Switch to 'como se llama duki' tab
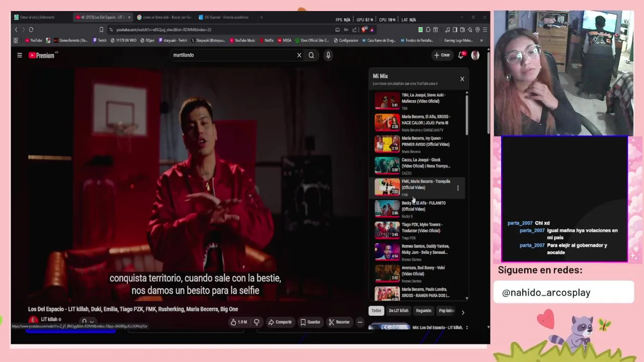Viewport: 644px width, 362px height. click(x=165, y=17)
